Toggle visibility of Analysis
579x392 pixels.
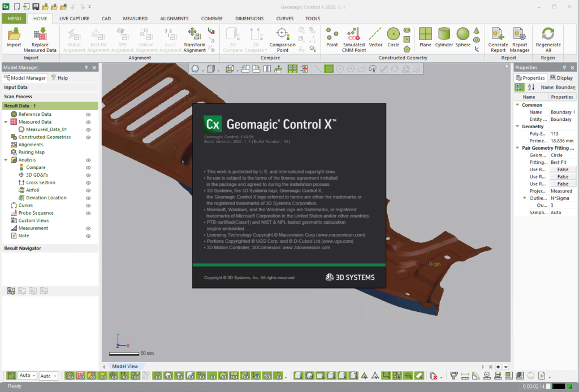(88, 160)
